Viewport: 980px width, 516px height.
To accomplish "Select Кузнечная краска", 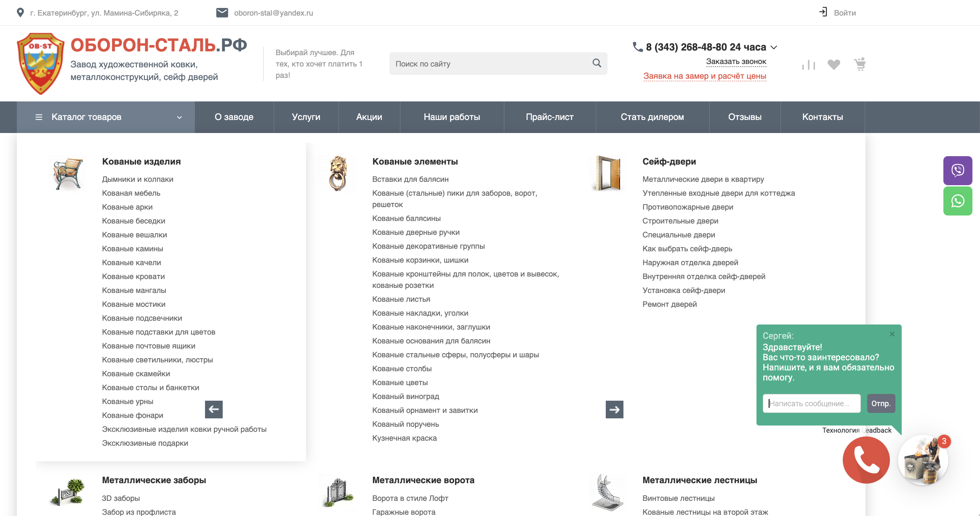I will (x=405, y=438).
